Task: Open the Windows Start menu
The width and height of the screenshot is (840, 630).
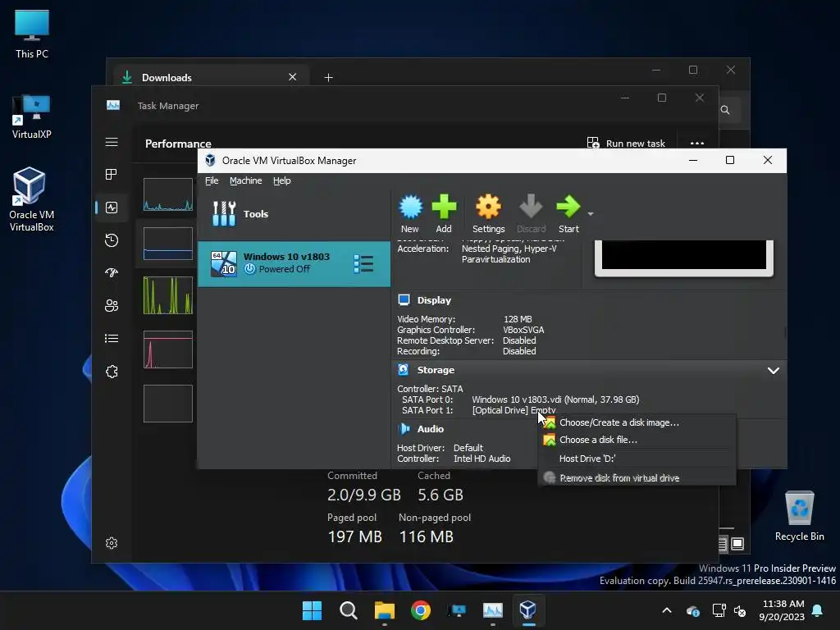Action: 312,610
